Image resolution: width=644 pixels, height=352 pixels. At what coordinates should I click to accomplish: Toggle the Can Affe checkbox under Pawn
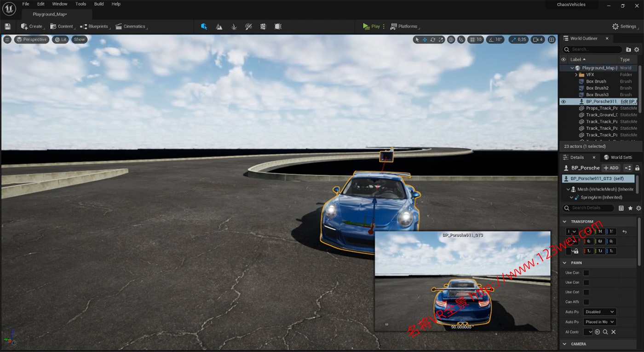pos(586,302)
